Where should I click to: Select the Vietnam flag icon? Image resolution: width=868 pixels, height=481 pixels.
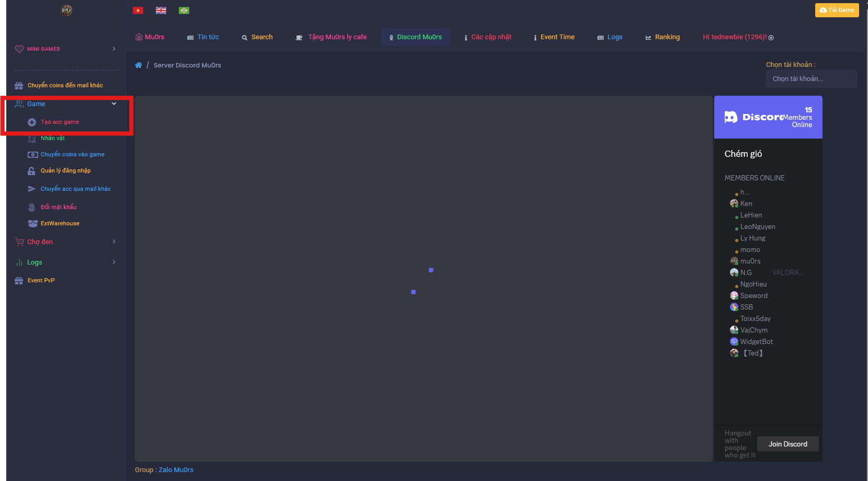138,10
